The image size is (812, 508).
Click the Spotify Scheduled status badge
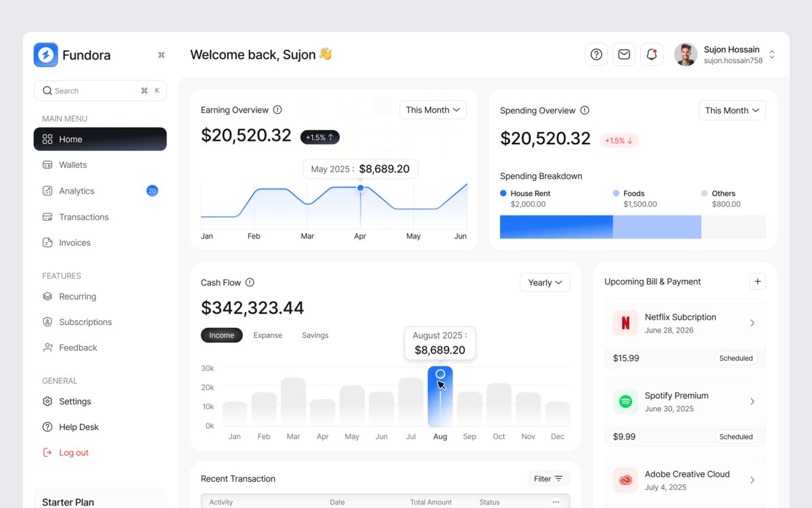pos(736,437)
